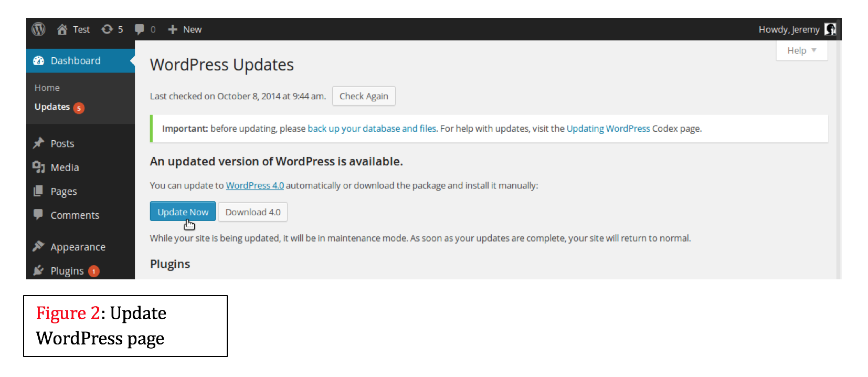Click the updates refresh icon showing 5
The image size is (868, 377).
pyautogui.click(x=107, y=29)
